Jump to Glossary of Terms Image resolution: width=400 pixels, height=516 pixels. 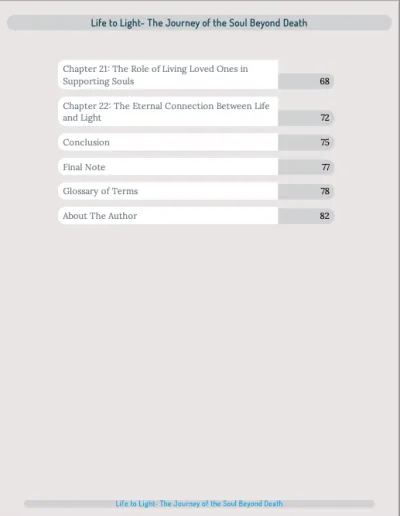(x=168, y=191)
